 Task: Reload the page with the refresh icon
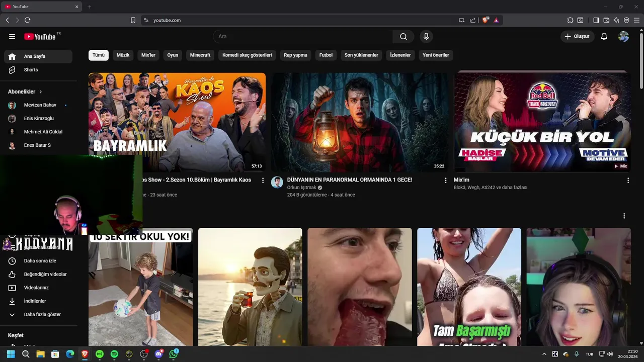27,20
